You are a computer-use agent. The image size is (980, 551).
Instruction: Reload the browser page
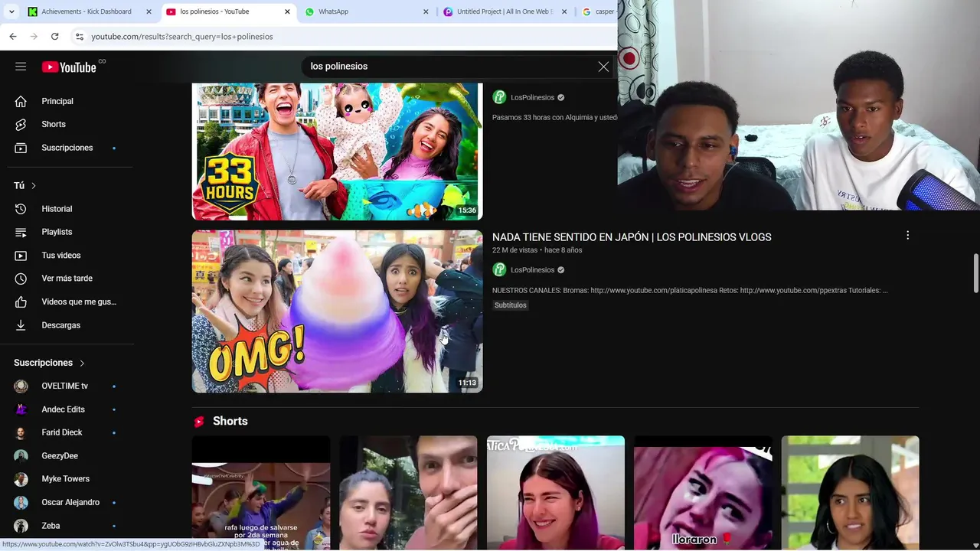[54, 36]
